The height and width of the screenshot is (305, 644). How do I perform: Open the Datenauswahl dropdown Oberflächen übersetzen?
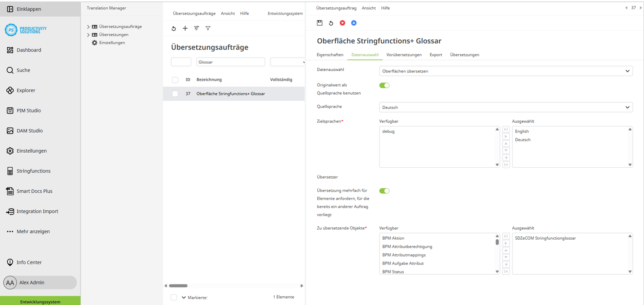[x=506, y=71]
